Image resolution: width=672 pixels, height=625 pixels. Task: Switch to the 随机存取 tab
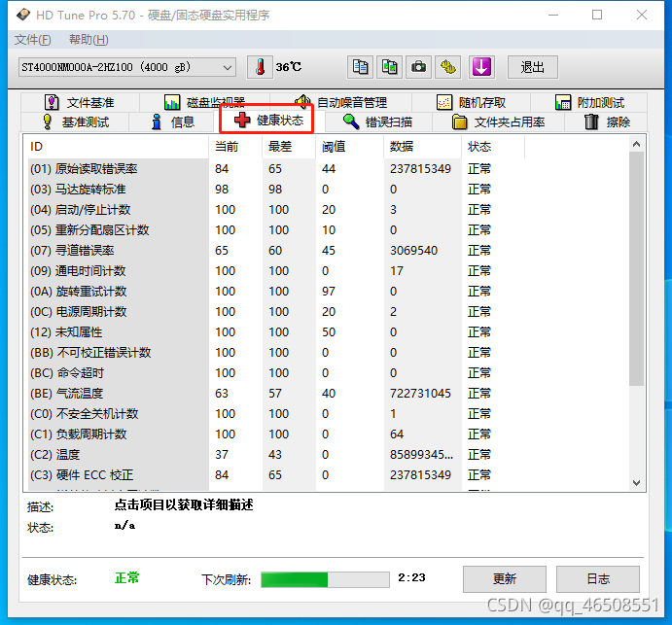click(x=471, y=103)
